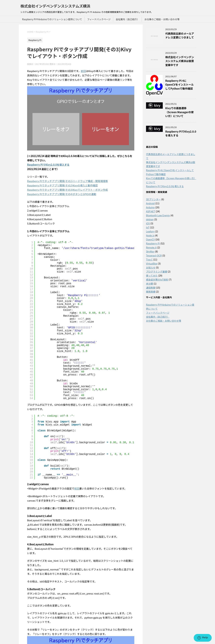Screen dimensions: 215x644
Task: Select the ASP.NET category
Action: click(x=150, y=211)
